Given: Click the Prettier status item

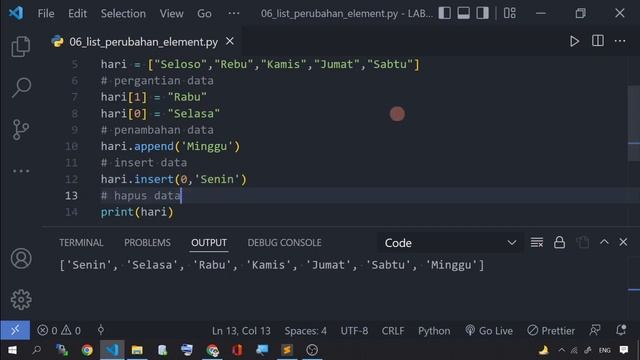Looking at the screenshot, I should pos(551,331).
